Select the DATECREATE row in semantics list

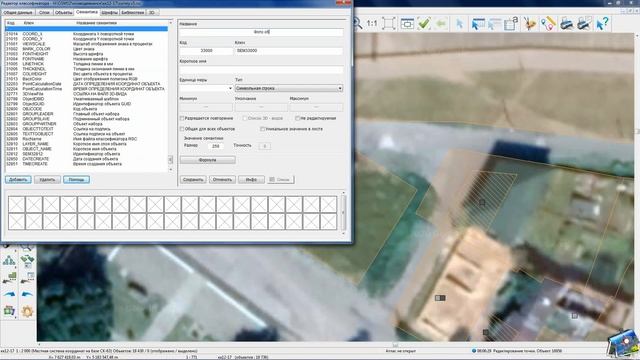point(87,159)
